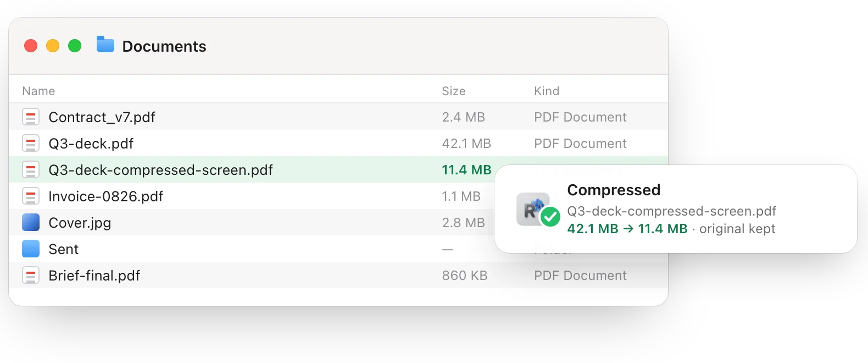Select the file name Q3-deck.pdf
868x363 pixels.
91,144
